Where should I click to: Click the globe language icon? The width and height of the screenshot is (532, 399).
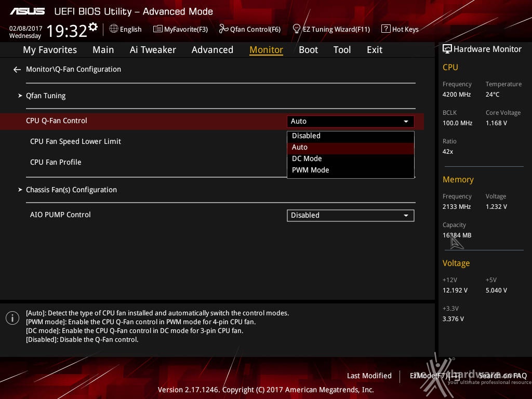[114, 29]
